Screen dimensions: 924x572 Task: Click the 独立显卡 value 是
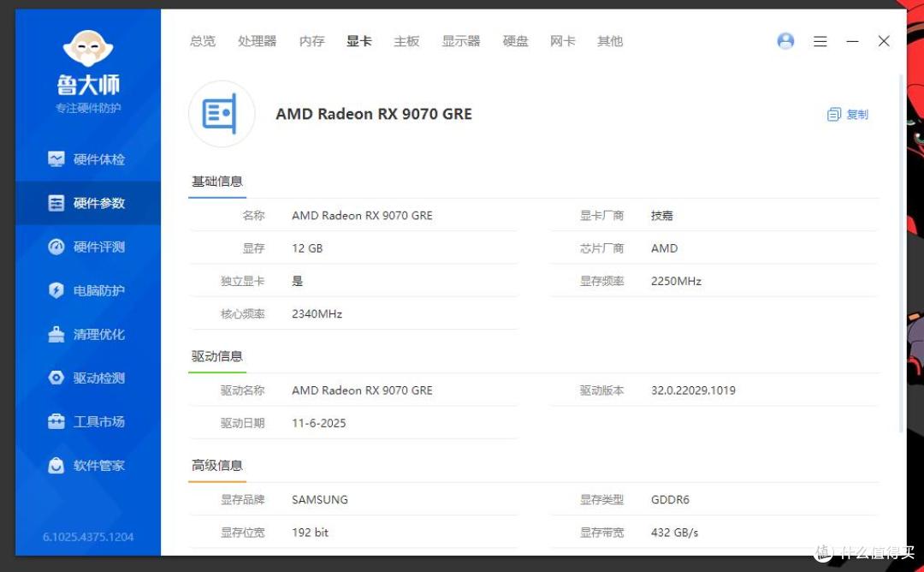click(x=298, y=281)
